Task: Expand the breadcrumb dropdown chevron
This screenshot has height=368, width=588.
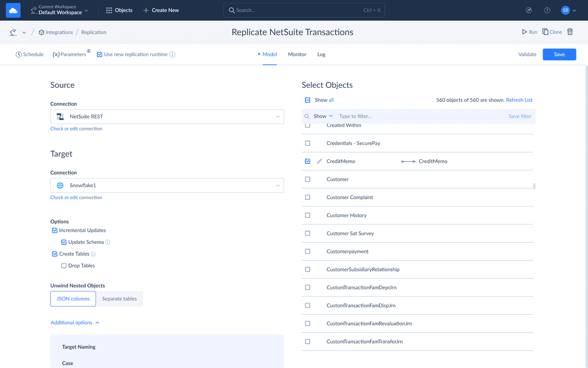Action: click(24, 33)
